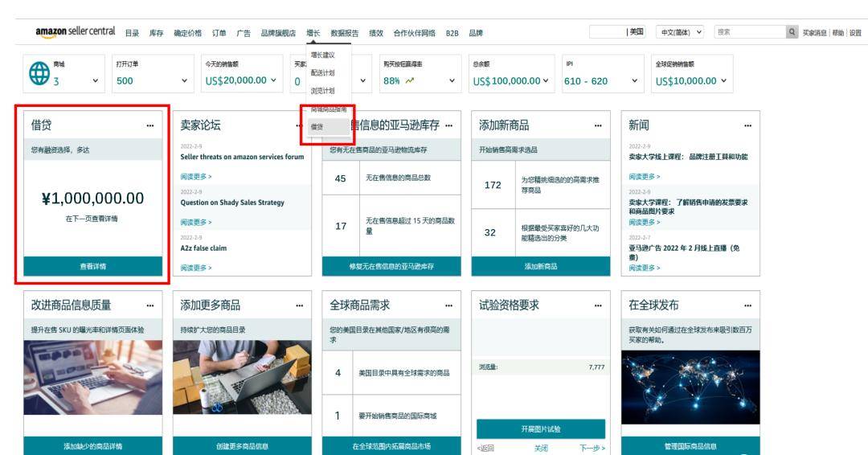Click 阅读更多 under A2z false claim
Viewport: 868px width, 455px height.
[196, 268]
